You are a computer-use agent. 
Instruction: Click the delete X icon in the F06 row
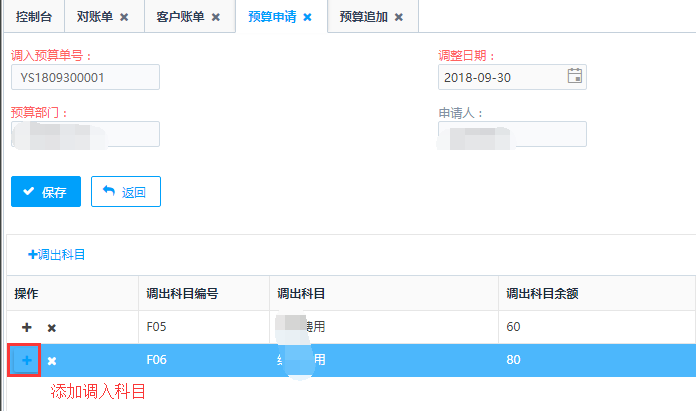click(x=52, y=360)
